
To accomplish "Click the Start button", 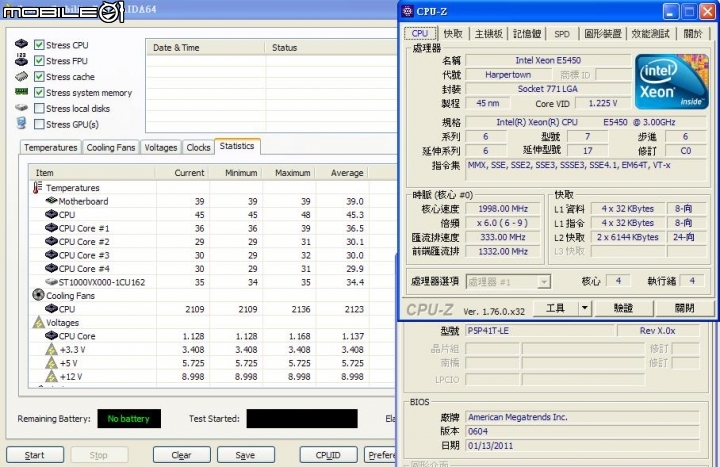I will 35,455.
